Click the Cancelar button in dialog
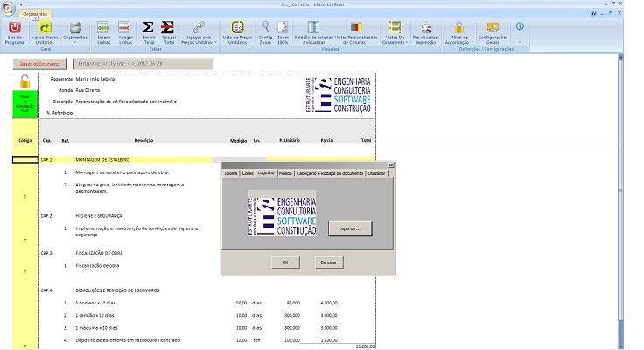644x350 pixels. click(327, 262)
